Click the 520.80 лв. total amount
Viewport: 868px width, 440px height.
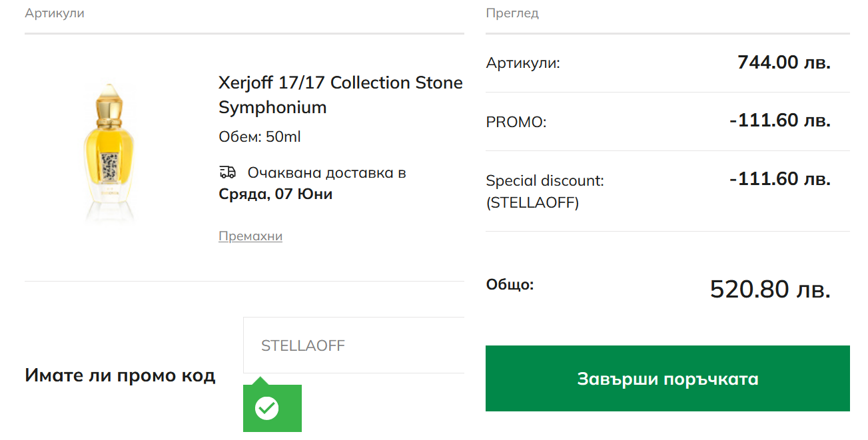tap(770, 290)
